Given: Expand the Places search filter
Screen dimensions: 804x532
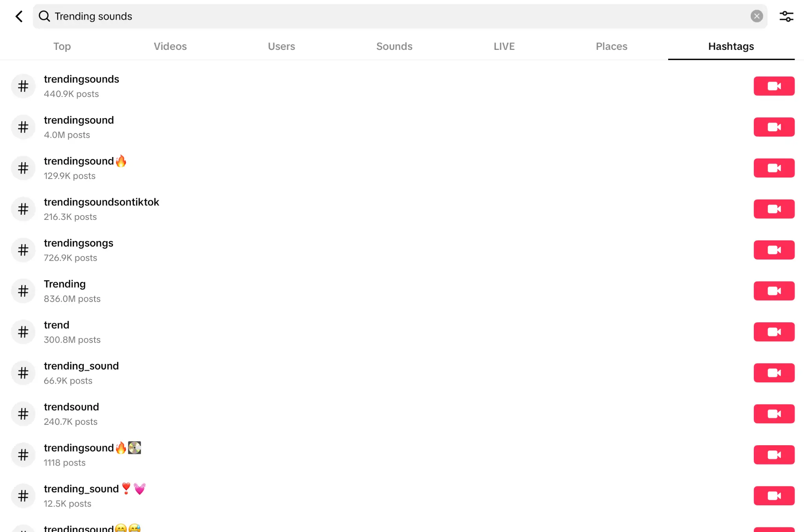Looking at the screenshot, I should (x=612, y=46).
